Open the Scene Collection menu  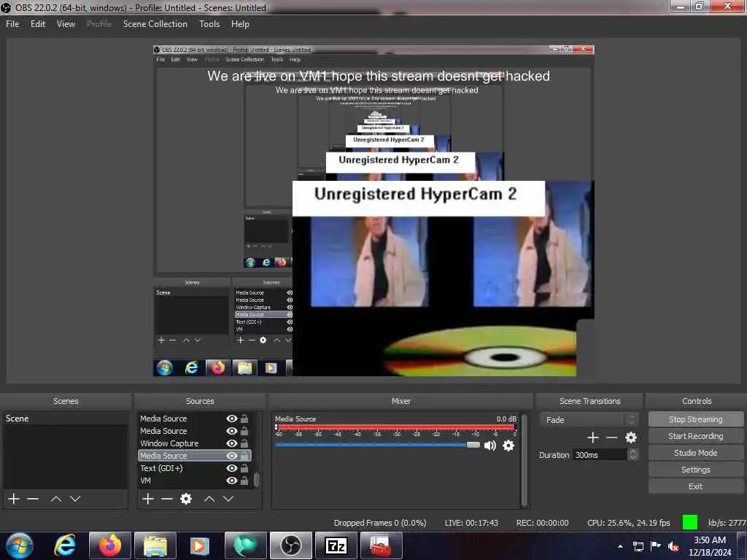tap(155, 24)
